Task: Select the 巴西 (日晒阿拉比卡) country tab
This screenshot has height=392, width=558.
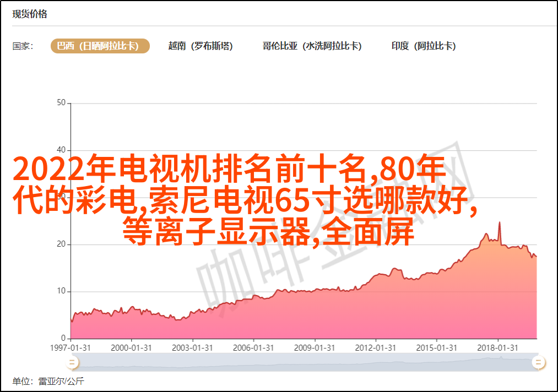Action: tap(100, 46)
